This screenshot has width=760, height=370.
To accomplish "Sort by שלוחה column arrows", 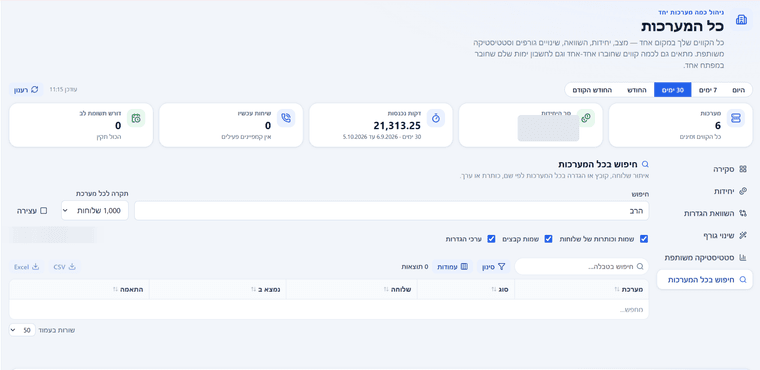I will 386,290.
